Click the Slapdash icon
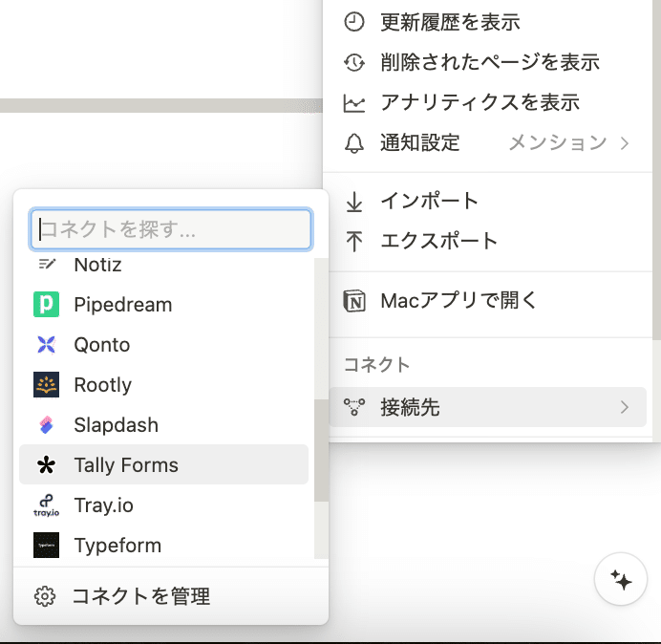Viewport: 661px width, 644px height. tap(47, 424)
